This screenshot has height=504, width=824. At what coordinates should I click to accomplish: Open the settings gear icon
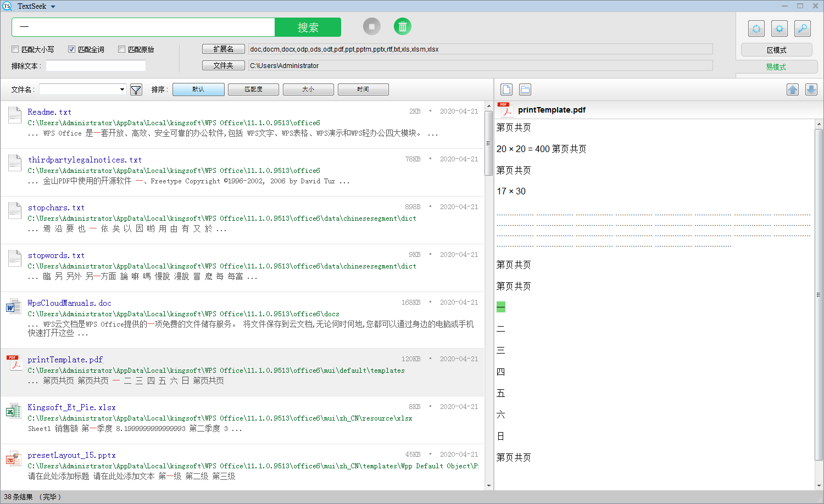tap(780, 29)
